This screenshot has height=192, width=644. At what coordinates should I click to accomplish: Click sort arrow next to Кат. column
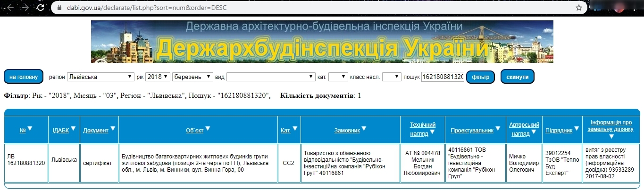click(x=295, y=128)
